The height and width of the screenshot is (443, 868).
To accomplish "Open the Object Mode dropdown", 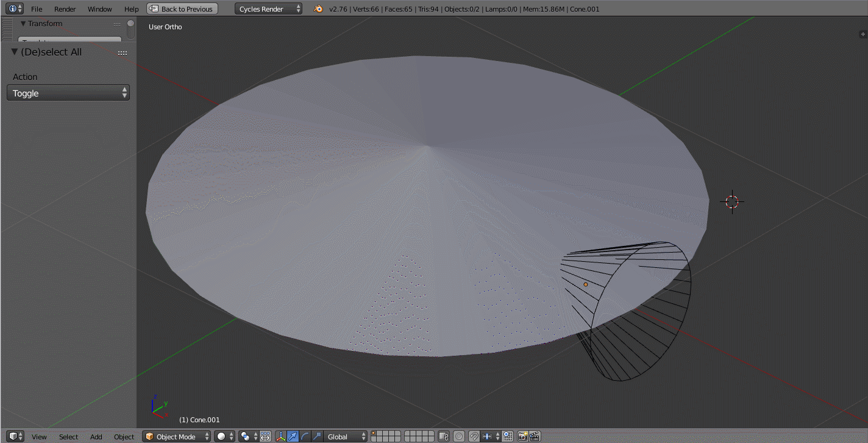I will tap(177, 436).
